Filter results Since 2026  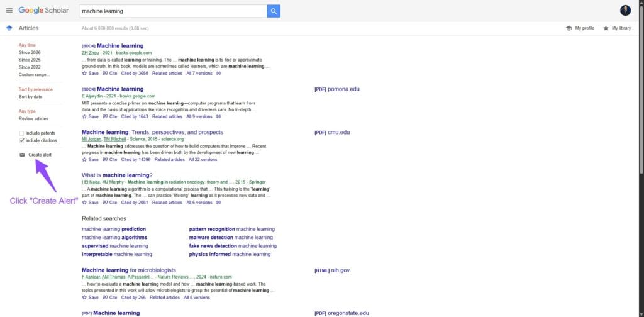pyautogui.click(x=30, y=53)
